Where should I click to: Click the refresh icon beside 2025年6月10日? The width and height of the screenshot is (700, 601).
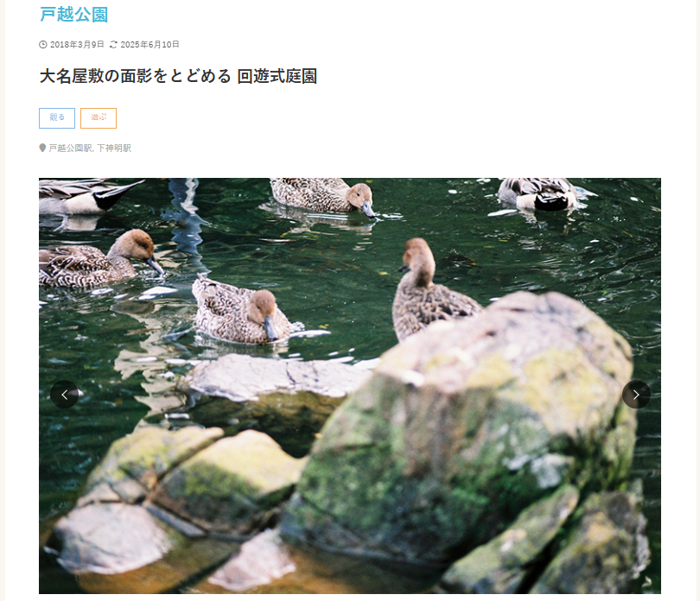click(113, 44)
